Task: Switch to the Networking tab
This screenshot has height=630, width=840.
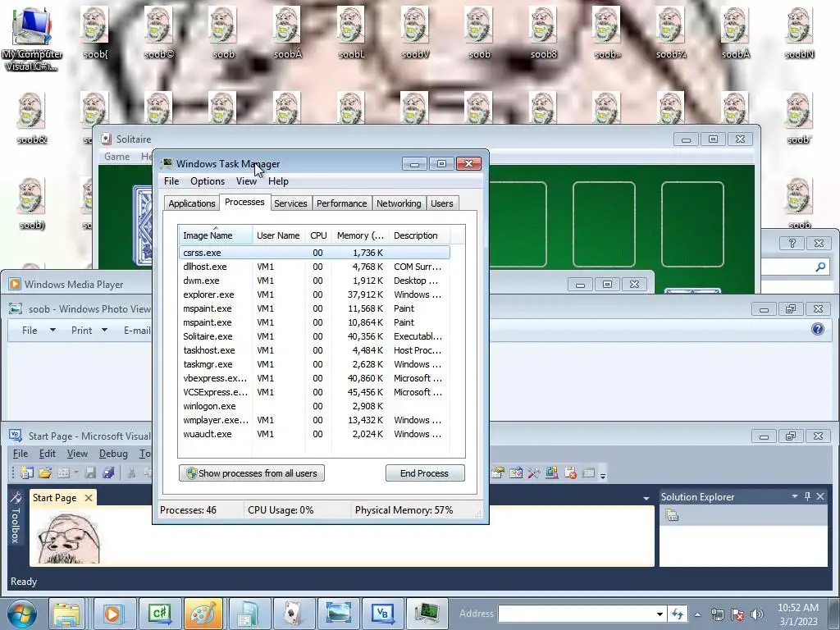Action: [399, 203]
